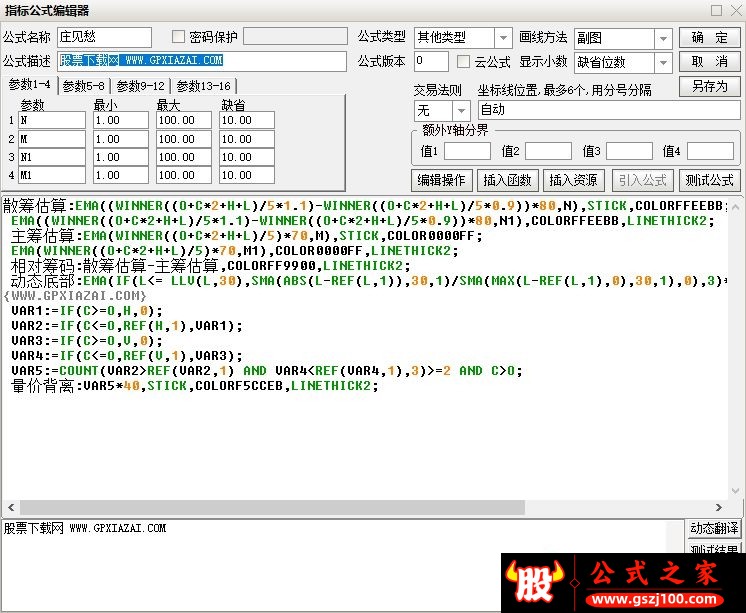Click parameter 2 name field M
The width and height of the screenshot is (746, 613).
(x=52, y=139)
